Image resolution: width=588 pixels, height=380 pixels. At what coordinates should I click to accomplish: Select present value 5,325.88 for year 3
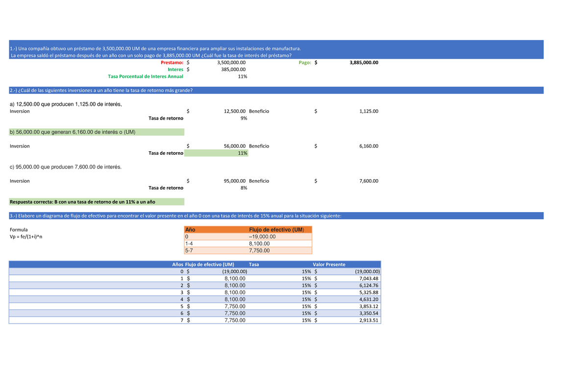click(369, 292)
